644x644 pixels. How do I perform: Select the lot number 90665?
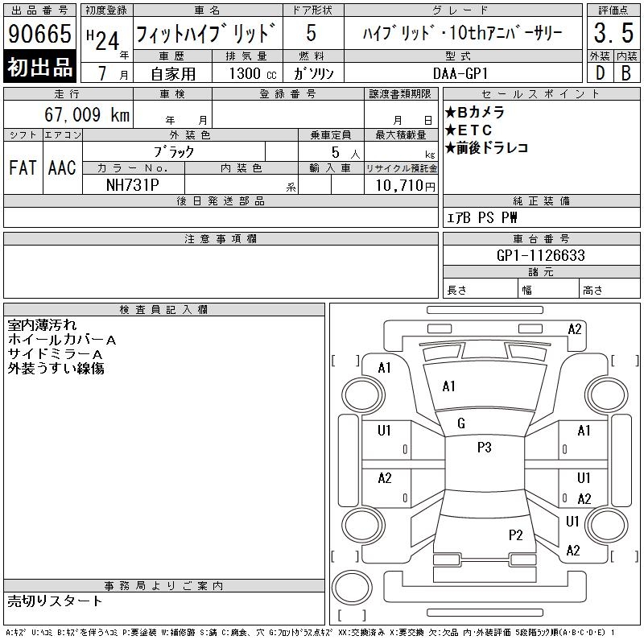39,34
